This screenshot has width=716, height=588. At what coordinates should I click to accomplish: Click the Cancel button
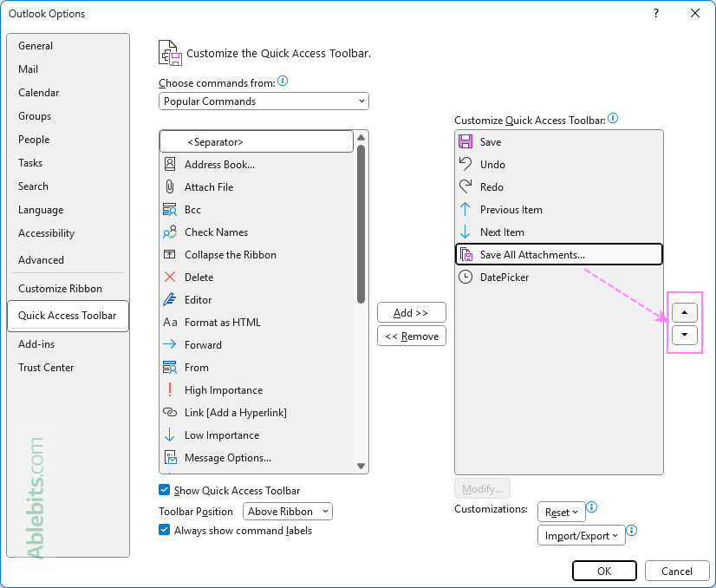point(677,571)
